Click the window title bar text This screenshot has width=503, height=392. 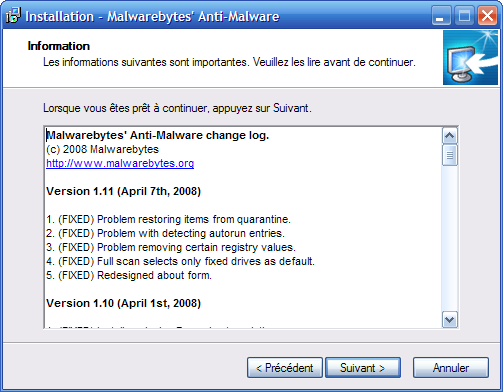point(152,16)
